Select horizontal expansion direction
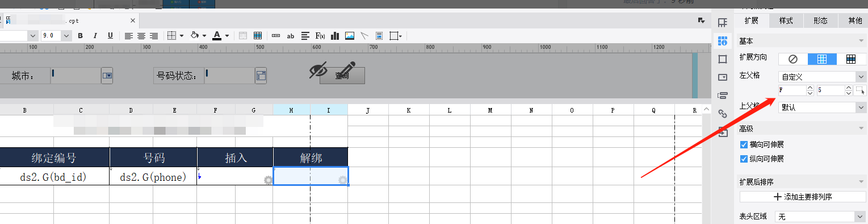 click(851, 59)
